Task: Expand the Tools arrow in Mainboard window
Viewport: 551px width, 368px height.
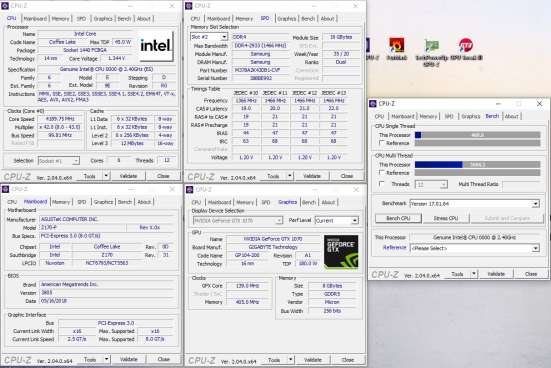Action: tap(106, 359)
